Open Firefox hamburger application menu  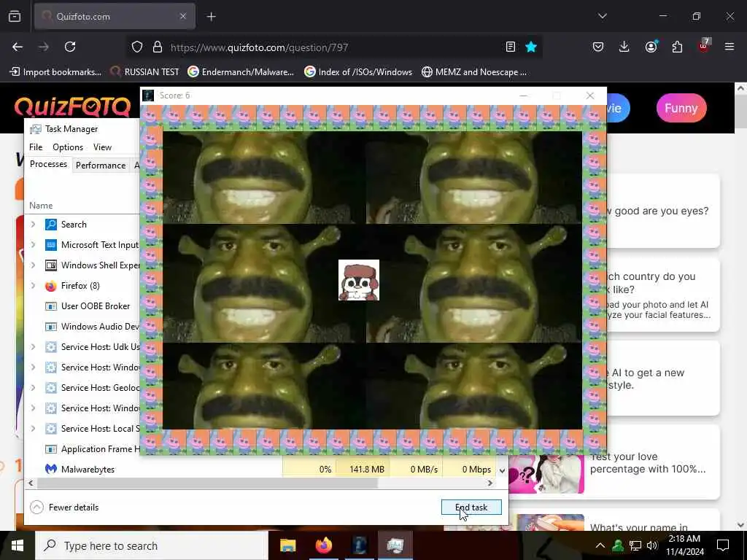point(729,47)
